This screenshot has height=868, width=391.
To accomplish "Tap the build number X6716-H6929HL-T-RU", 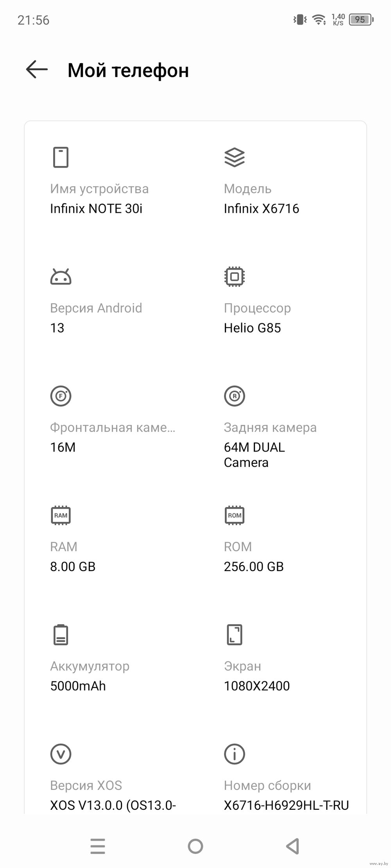I will point(286,805).
